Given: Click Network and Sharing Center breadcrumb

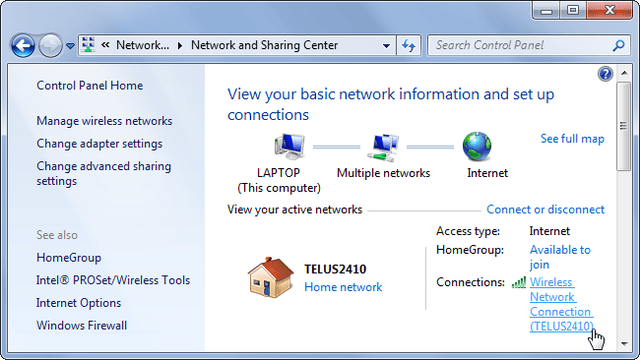Looking at the screenshot, I should click(x=264, y=45).
